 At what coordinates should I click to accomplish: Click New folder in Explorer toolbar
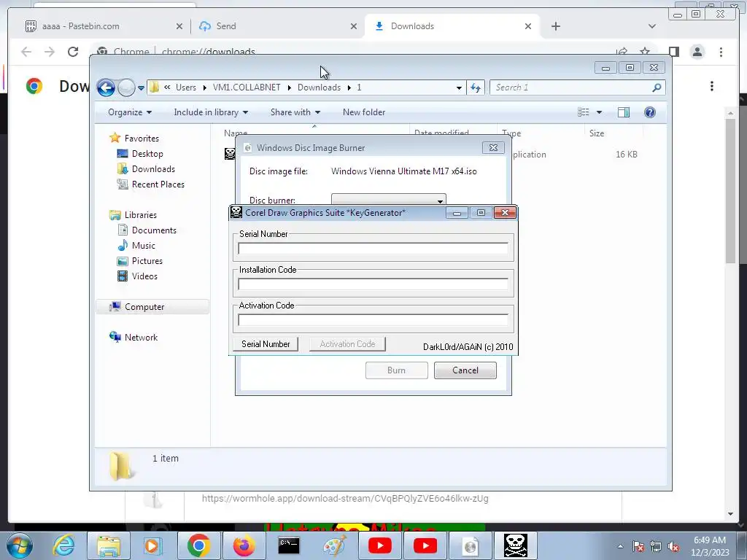pyautogui.click(x=364, y=112)
